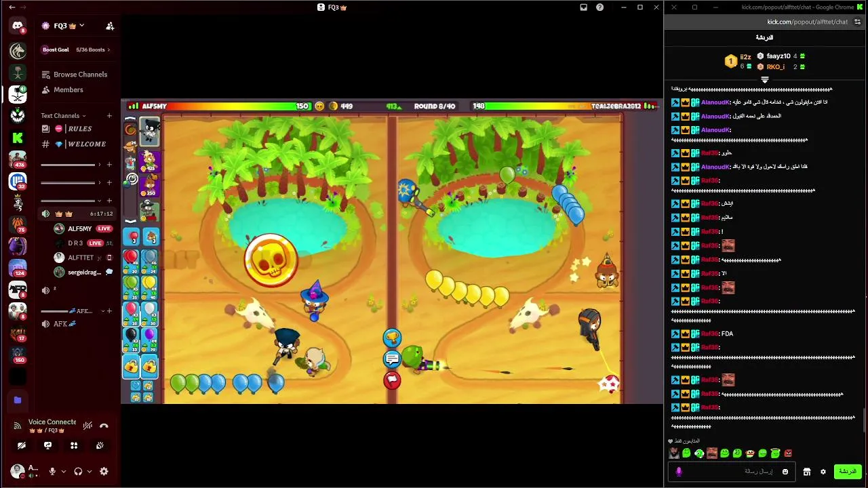Click the red flag surrender button in game

point(392,380)
